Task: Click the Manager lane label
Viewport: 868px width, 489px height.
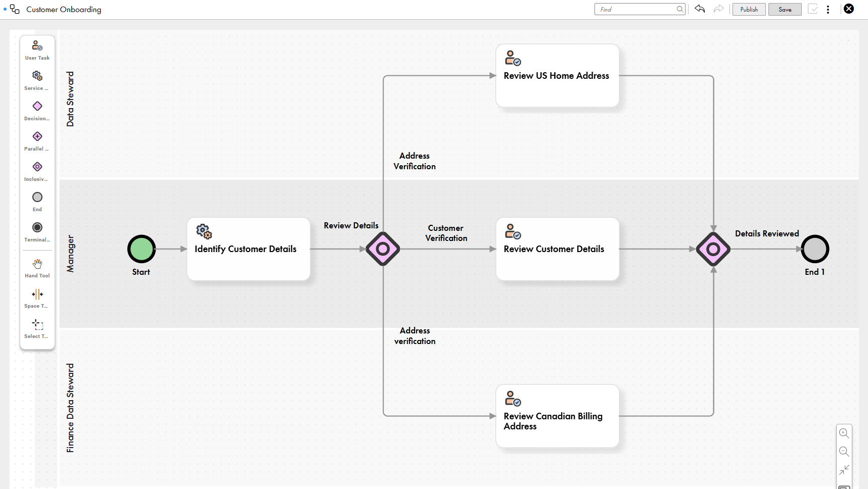Action: coord(70,254)
